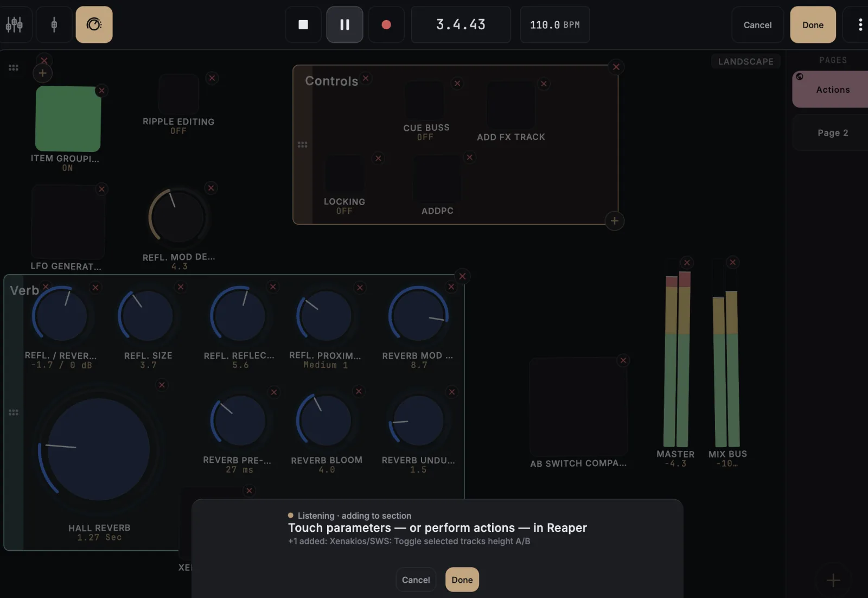Click the Reverb Undulation knob
This screenshot has width=868, height=598.
pyautogui.click(x=418, y=421)
